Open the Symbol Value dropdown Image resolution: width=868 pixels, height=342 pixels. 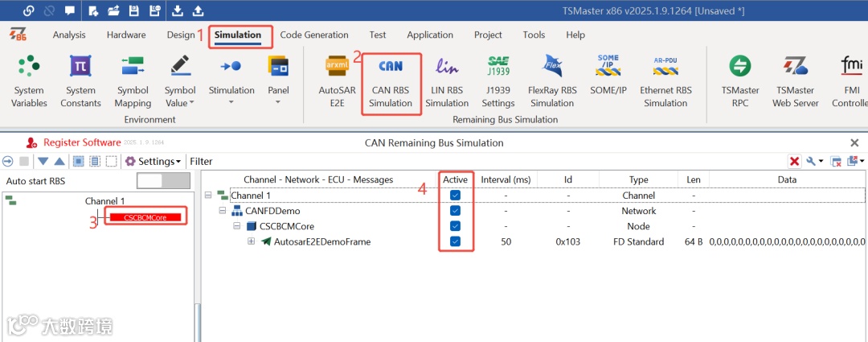[180, 81]
